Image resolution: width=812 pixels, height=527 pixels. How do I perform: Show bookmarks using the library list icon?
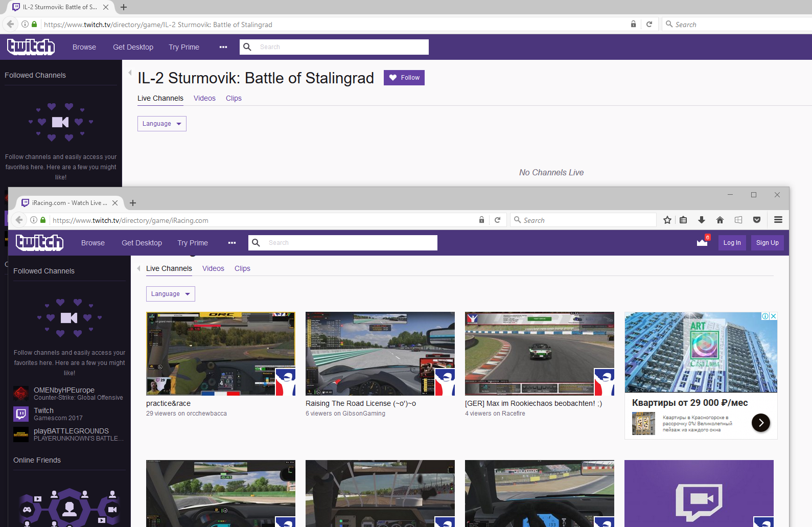(683, 220)
